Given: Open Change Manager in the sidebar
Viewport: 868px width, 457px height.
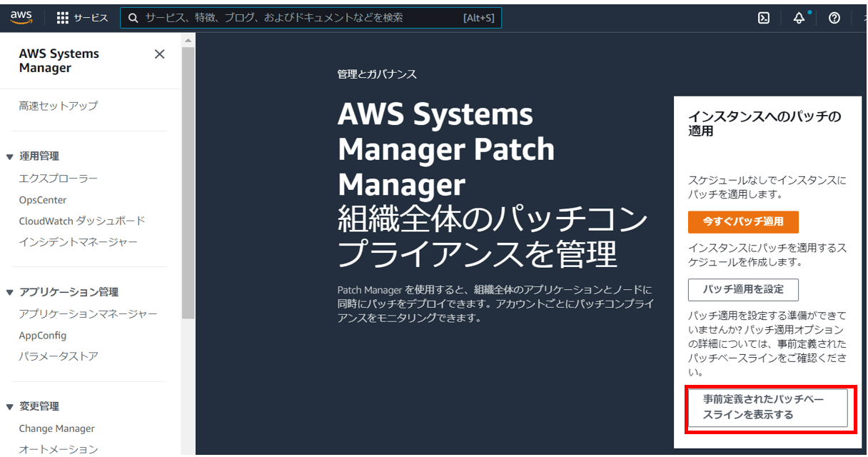Looking at the screenshot, I should click(x=57, y=428).
